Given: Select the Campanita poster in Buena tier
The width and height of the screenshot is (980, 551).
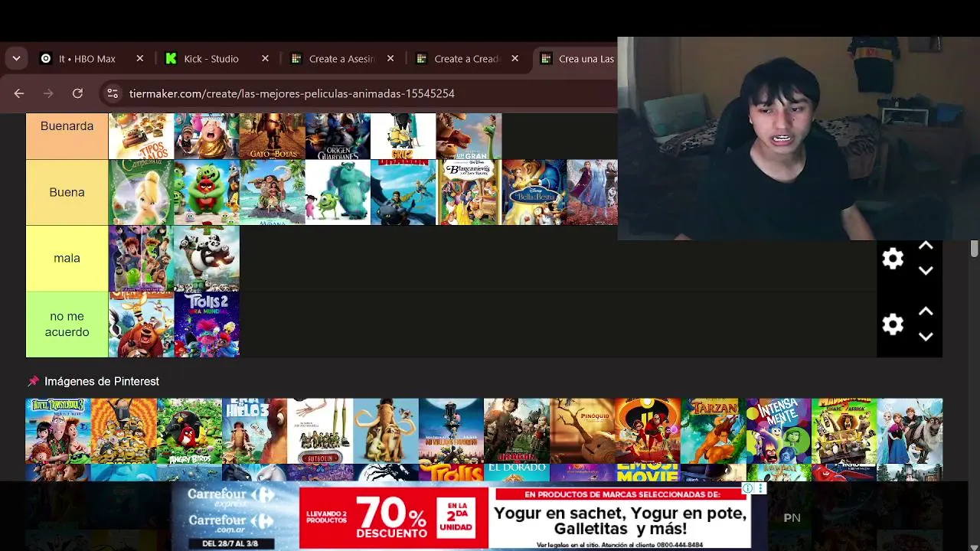Looking at the screenshot, I should (x=142, y=192).
